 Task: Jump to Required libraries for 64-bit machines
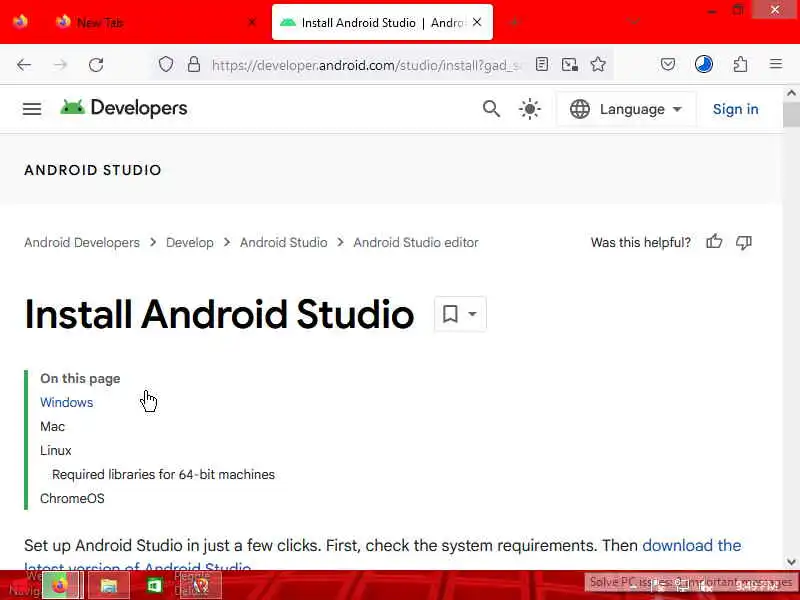pos(163,474)
